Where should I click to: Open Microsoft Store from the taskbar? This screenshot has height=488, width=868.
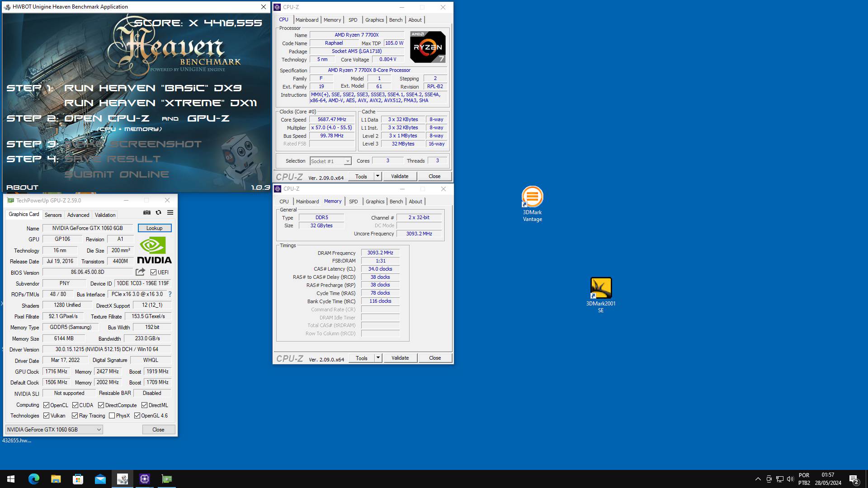point(78,479)
